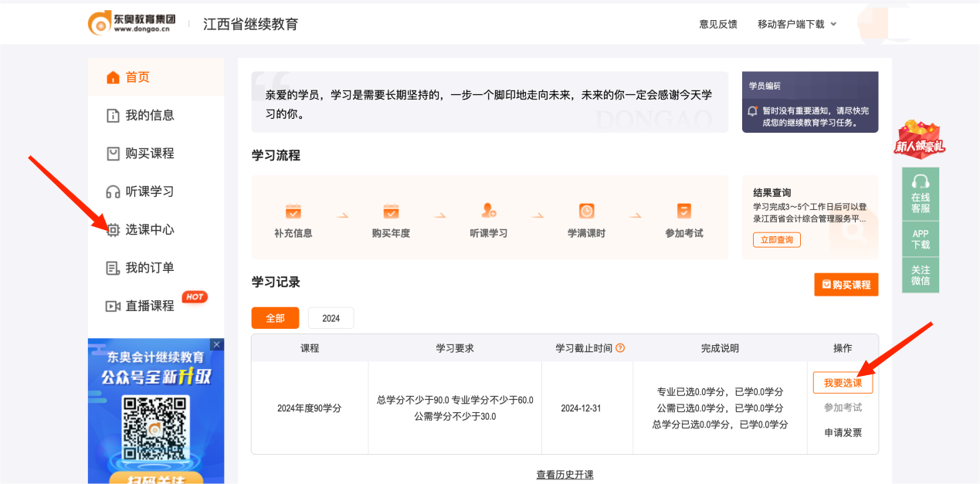Expand 查看历史开课 below the table
The height and width of the screenshot is (484, 980).
click(565, 475)
